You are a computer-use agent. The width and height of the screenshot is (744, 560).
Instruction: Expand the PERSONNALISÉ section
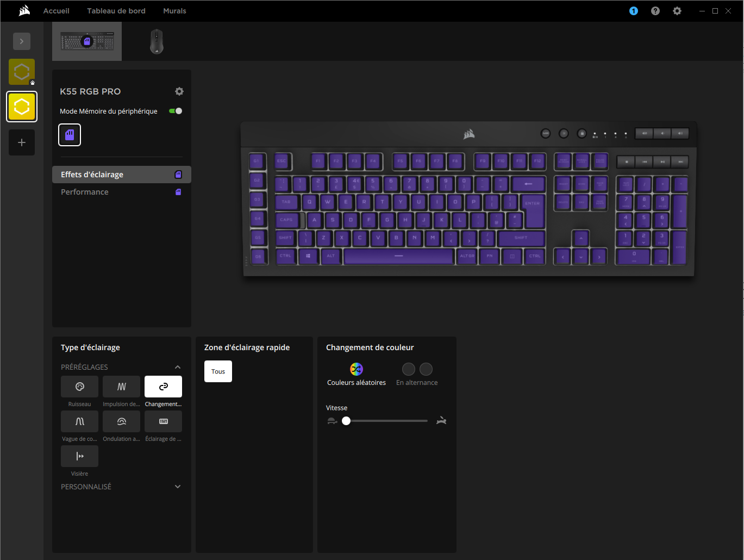click(x=178, y=487)
